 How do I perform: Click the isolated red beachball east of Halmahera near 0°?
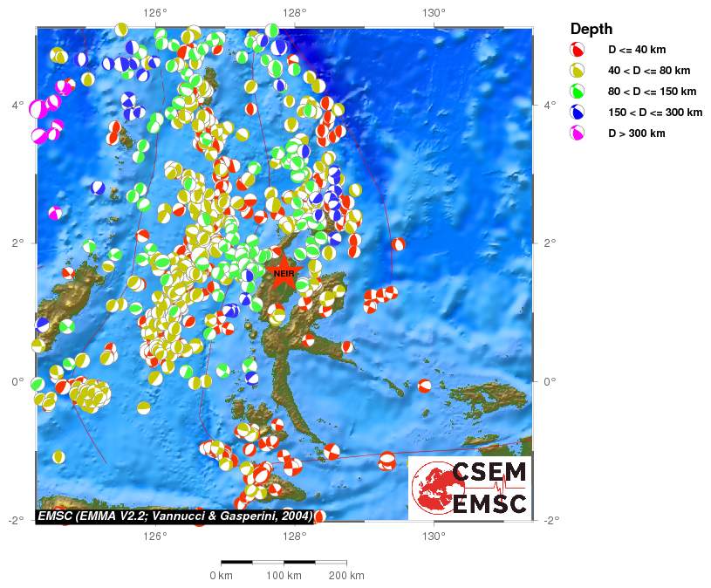coord(425,386)
